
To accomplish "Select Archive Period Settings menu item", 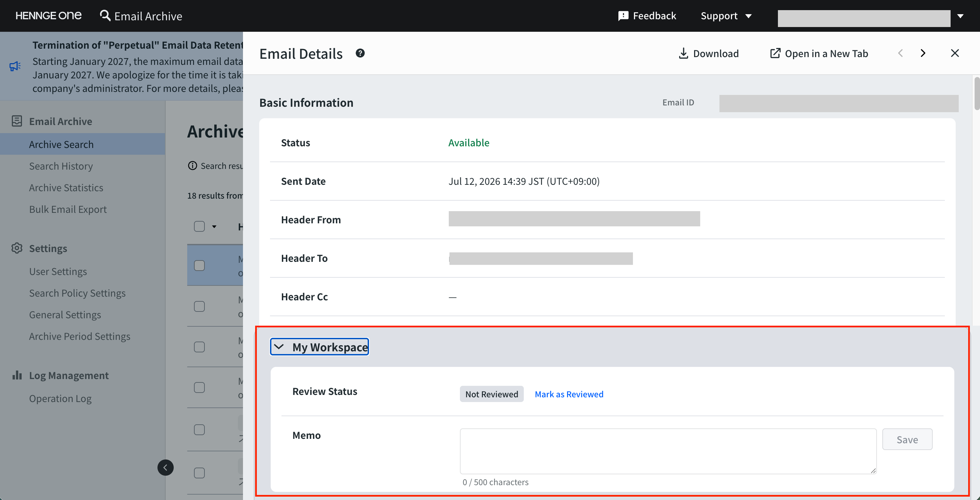I will click(x=79, y=336).
